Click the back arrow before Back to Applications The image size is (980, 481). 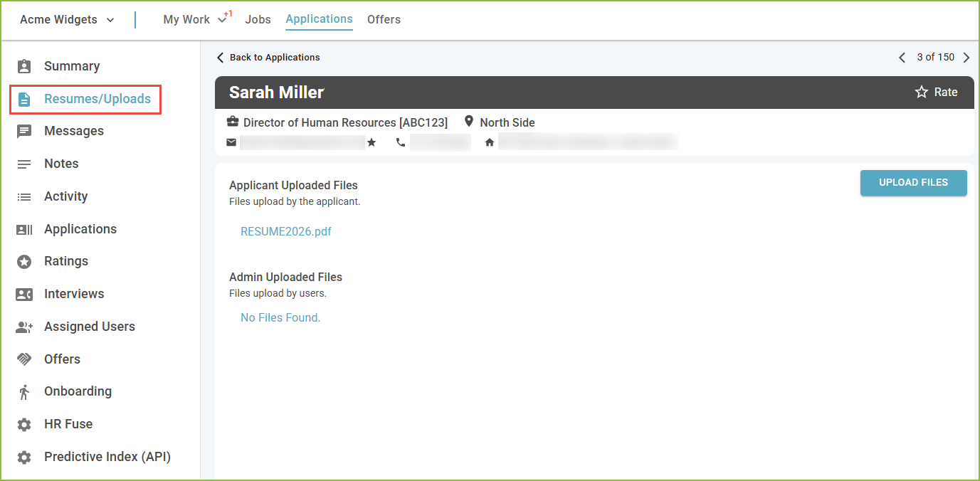220,58
